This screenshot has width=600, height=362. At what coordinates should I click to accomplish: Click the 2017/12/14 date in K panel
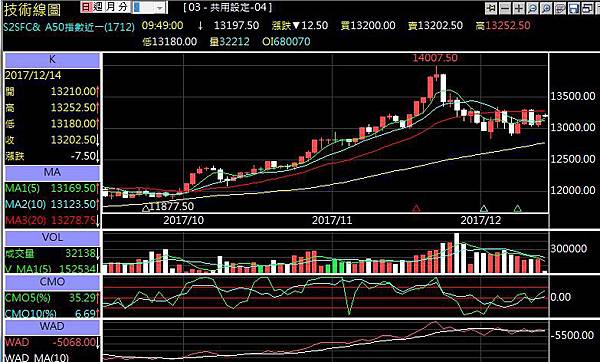pos(33,75)
